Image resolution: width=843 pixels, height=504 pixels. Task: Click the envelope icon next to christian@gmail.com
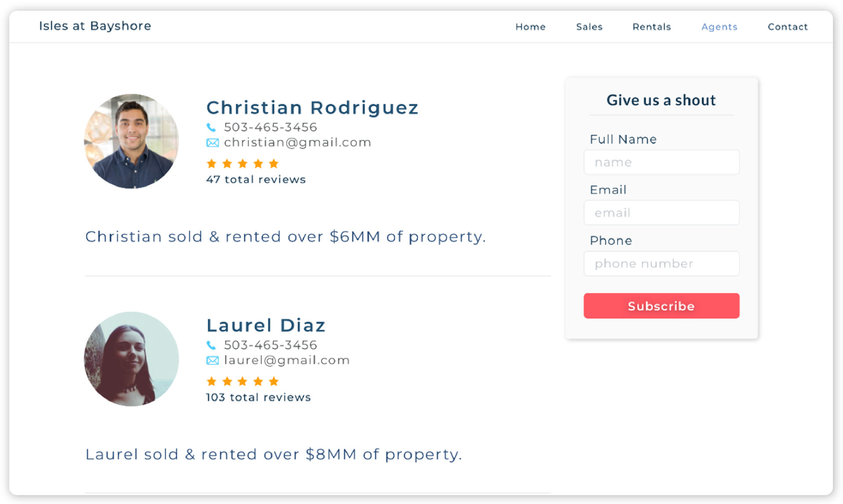213,143
